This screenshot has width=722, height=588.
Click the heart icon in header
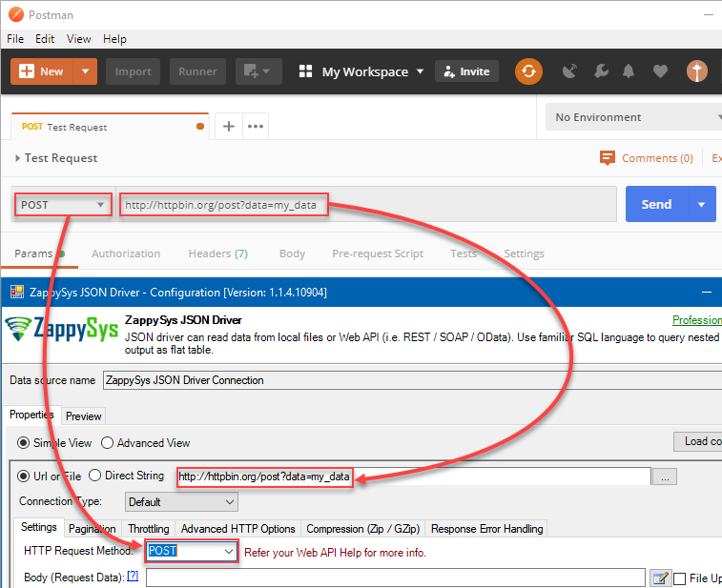point(660,71)
